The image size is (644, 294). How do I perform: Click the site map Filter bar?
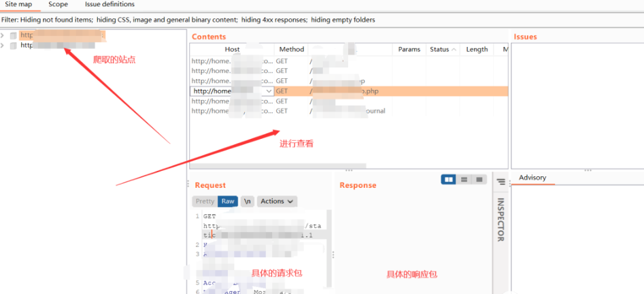322,20
